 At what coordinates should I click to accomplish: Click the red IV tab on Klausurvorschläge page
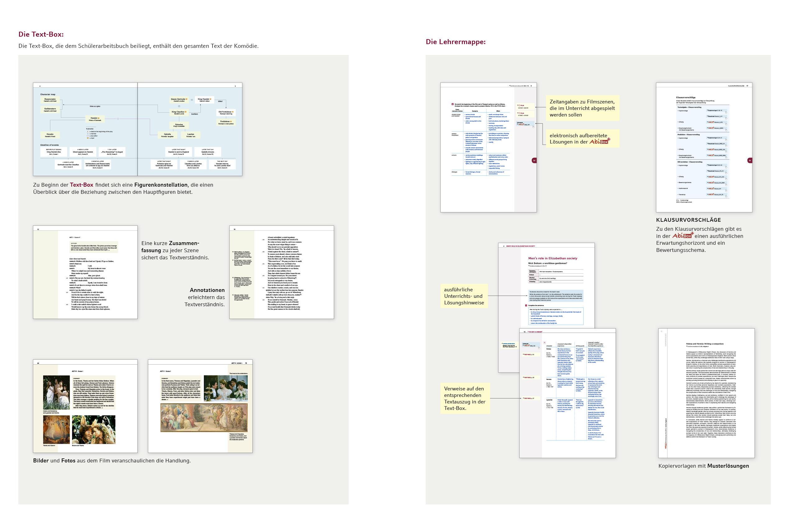(750, 161)
